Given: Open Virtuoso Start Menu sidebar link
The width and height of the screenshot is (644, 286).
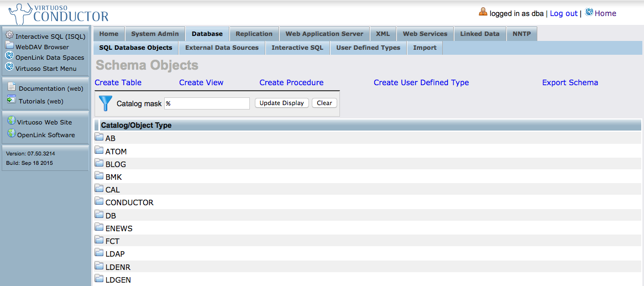Looking at the screenshot, I should pyautogui.click(x=46, y=68).
